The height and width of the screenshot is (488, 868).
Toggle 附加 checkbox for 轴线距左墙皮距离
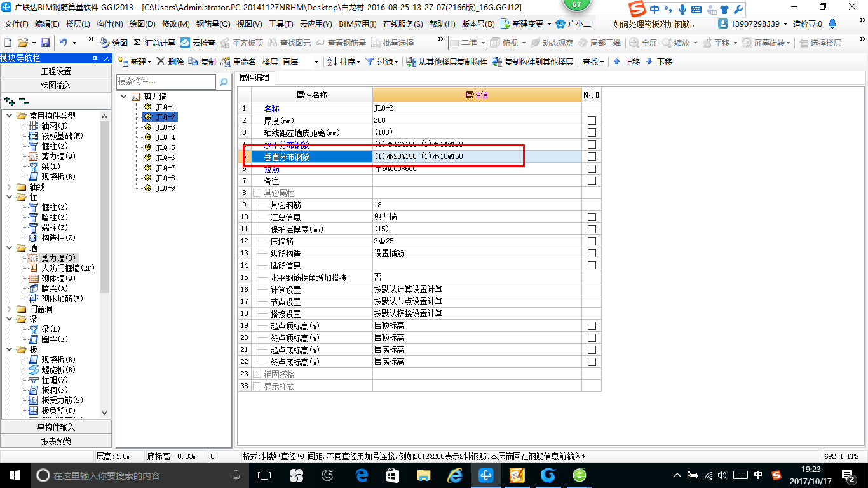pos(592,132)
